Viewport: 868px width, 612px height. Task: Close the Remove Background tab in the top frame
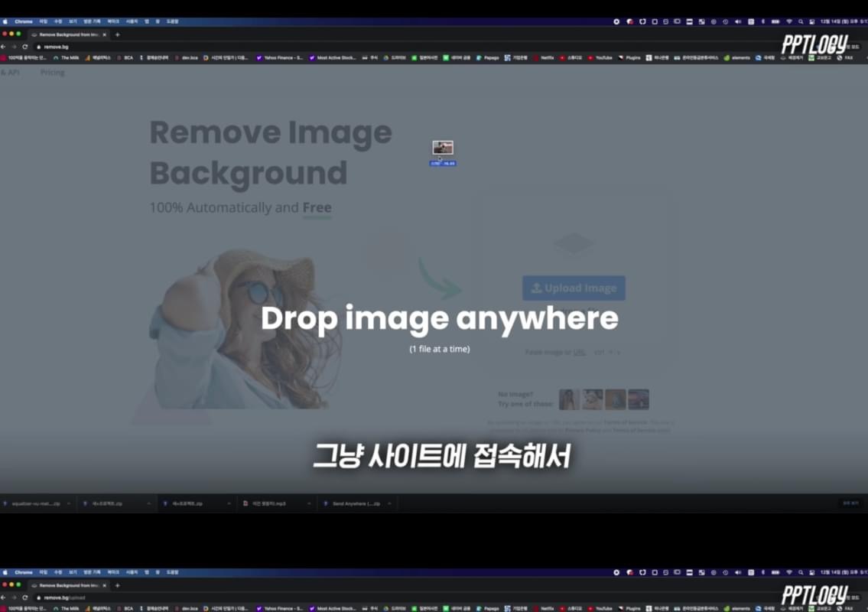coord(105,34)
